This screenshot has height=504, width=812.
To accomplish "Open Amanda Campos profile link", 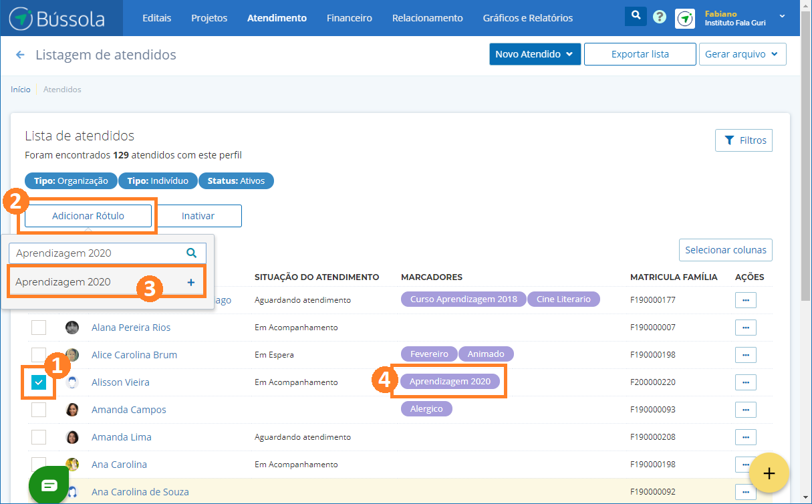I will tap(128, 410).
